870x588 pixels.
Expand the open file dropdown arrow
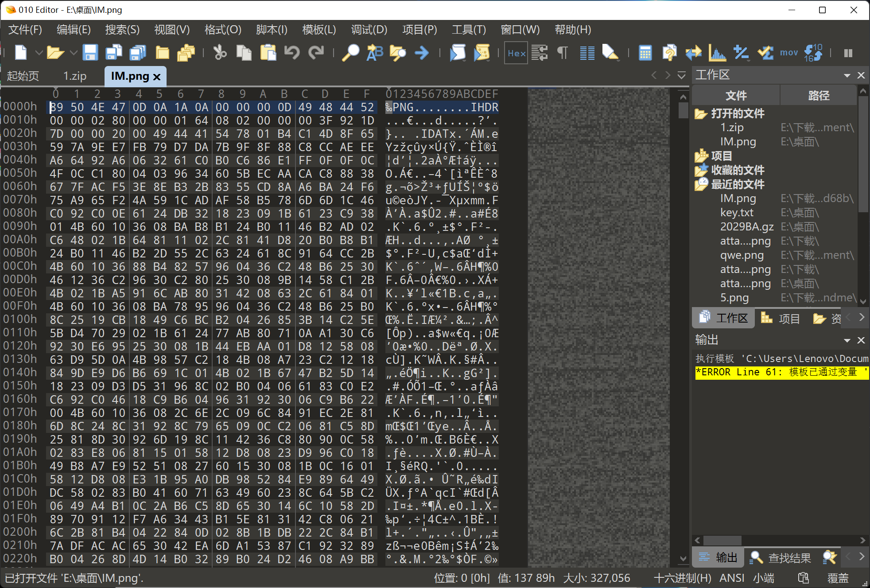coord(74,53)
